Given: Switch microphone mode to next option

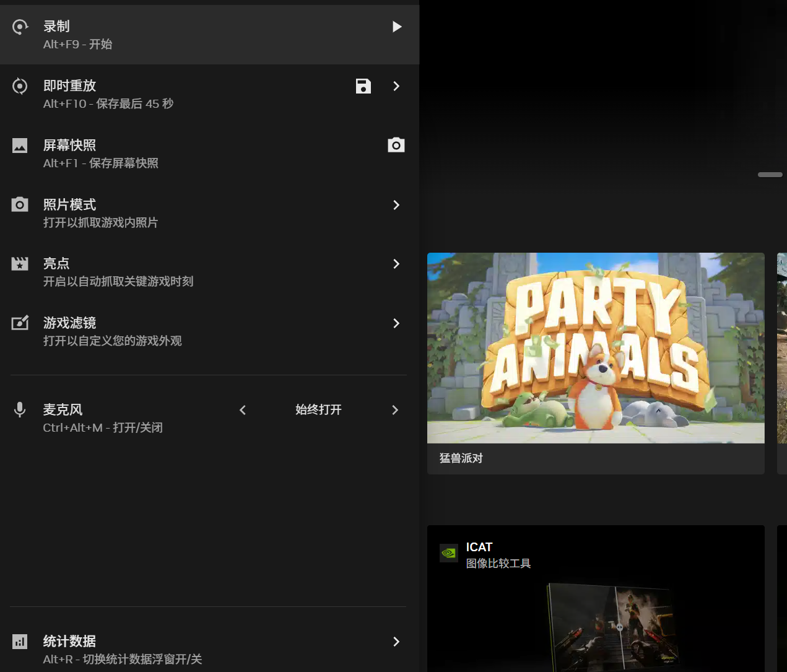Looking at the screenshot, I should tap(395, 410).
